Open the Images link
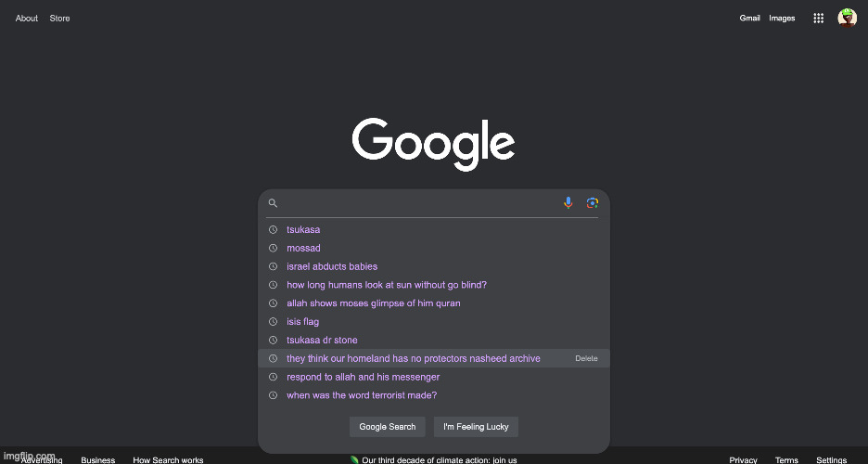The height and width of the screenshot is (464, 868). (782, 19)
